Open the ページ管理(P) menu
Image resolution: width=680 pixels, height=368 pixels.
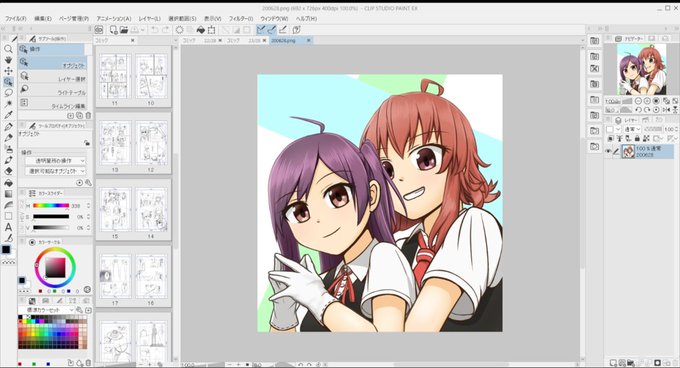[x=74, y=19]
